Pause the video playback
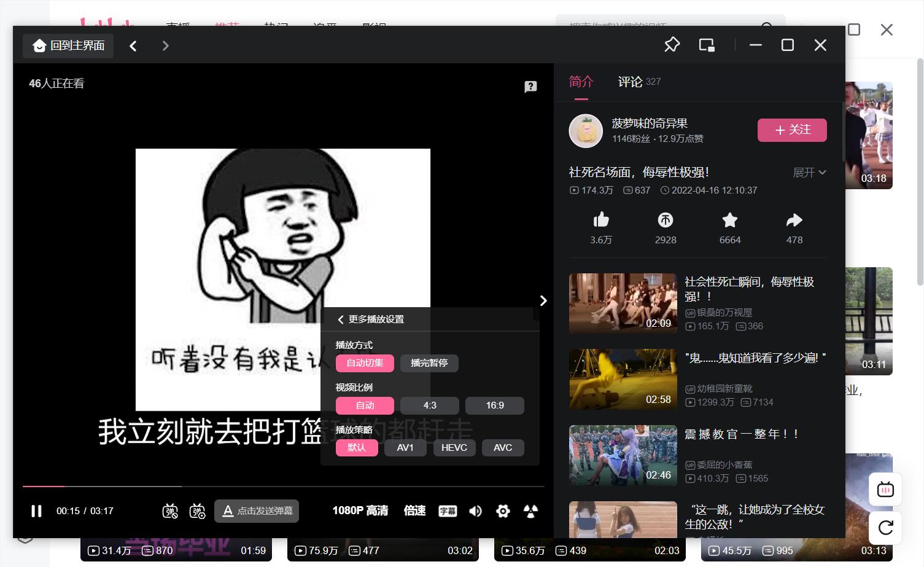This screenshot has width=924, height=567. click(36, 511)
